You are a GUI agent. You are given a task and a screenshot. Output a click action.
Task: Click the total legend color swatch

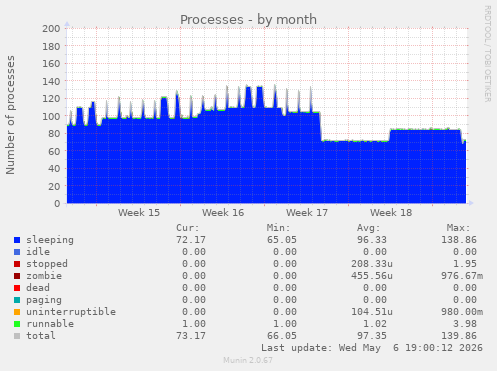(x=17, y=336)
